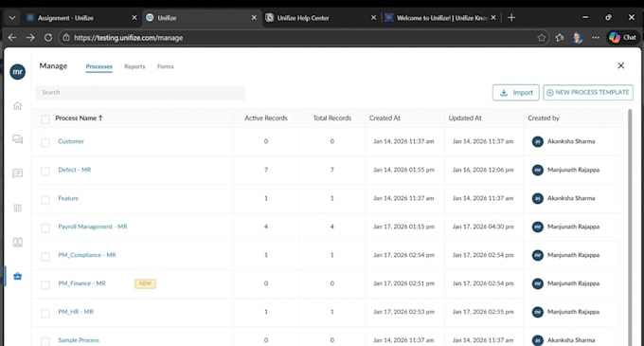Image resolution: width=644 pixels, height=346 pixels.
Task: Sort by Total Records column
Action: point(331,118)
